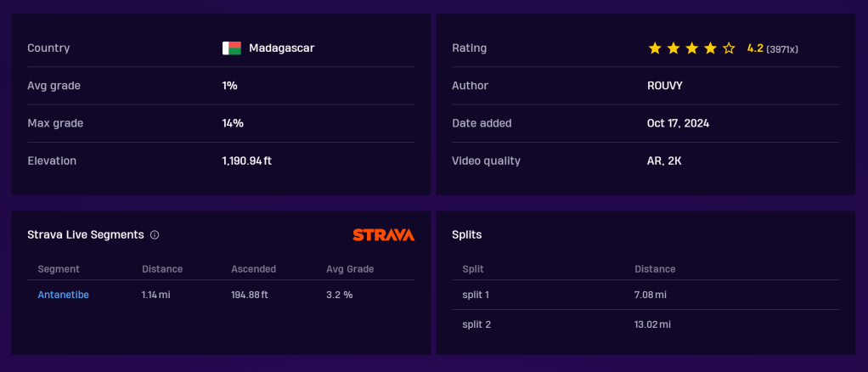Click the empty fifth rating star

(x=729, y=48)
